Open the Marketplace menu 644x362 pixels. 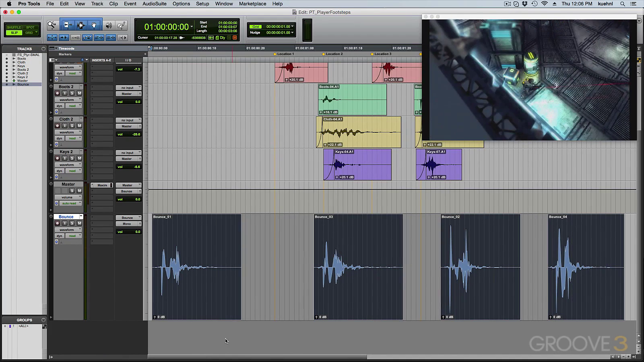pos(252,4)
